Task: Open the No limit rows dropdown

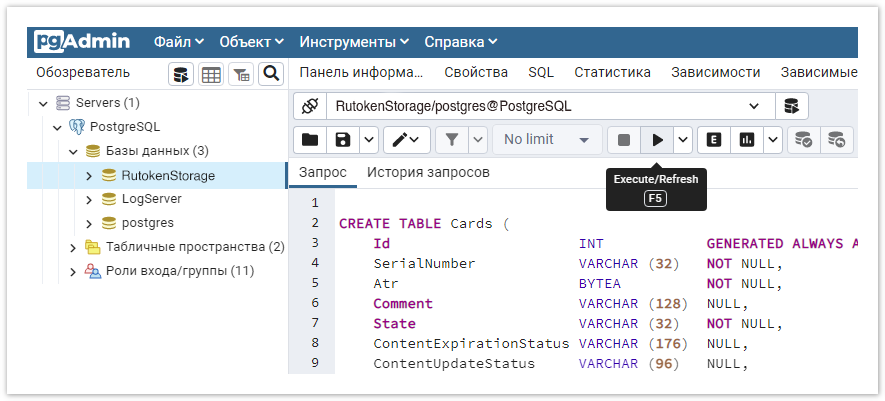Action: [548, 140]
